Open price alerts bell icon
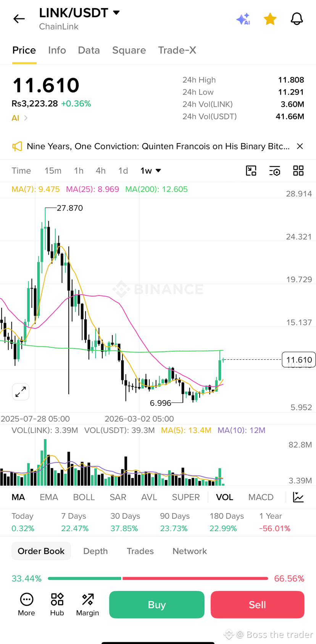The height and width of the screenshot is (644, 316). (297, 19)
